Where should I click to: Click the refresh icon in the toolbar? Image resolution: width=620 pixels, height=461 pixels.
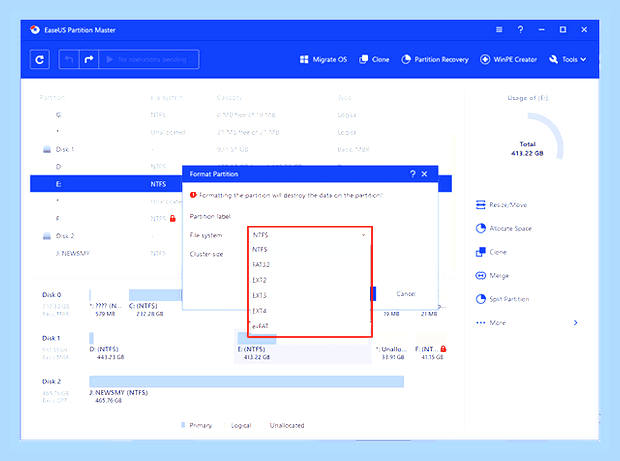[40, 59]
